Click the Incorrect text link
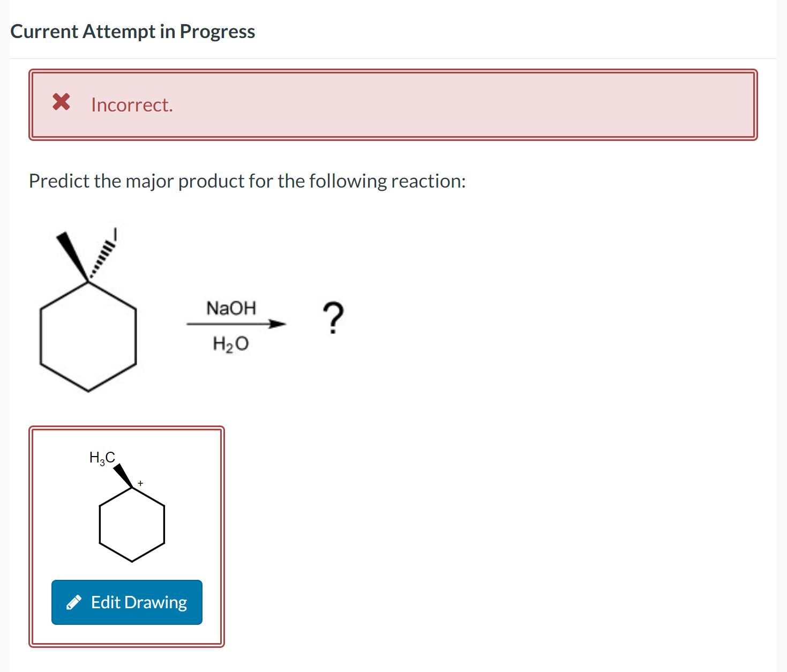Image resolution: width=787 pixels, height=672 pixels. (131, 104)
